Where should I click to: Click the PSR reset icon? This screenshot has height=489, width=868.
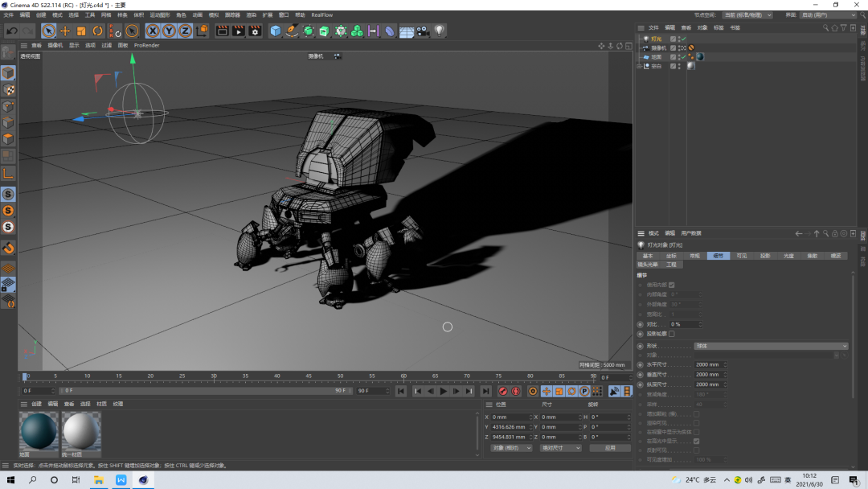115,31
